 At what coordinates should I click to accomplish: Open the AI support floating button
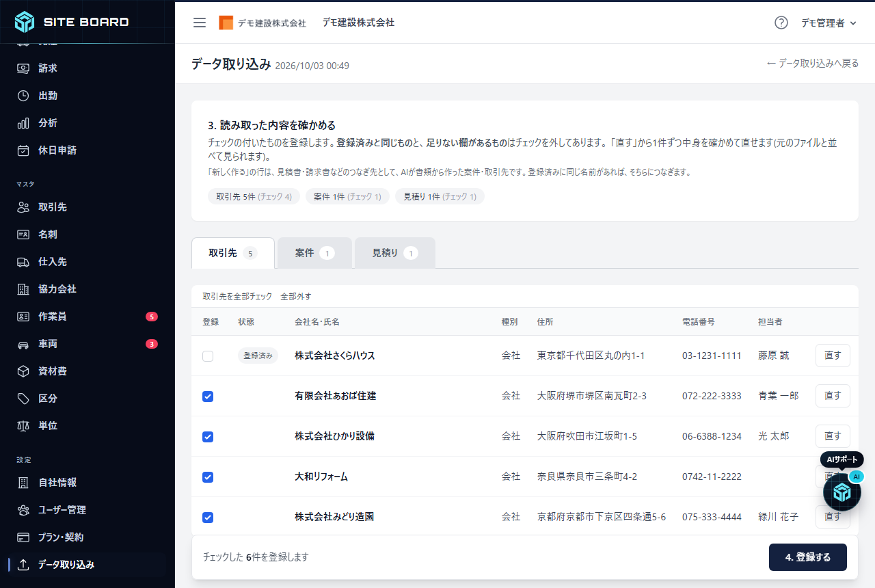[x=842, y=492]
